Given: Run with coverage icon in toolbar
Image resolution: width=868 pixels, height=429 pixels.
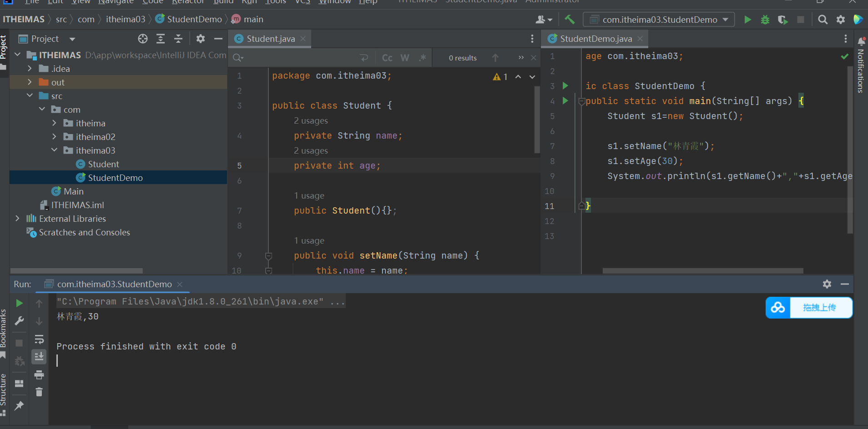Looking at the screenshot, I should coord(782,20).
